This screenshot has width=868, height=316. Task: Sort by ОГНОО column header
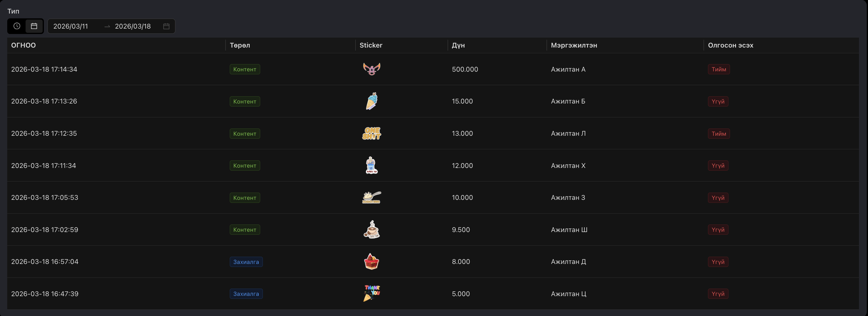tap(23, 45)
